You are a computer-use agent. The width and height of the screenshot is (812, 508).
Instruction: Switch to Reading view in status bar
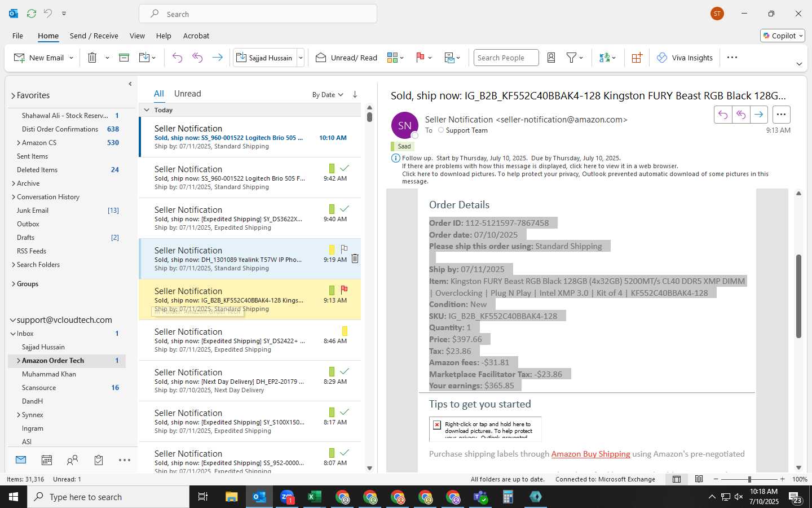699,479
